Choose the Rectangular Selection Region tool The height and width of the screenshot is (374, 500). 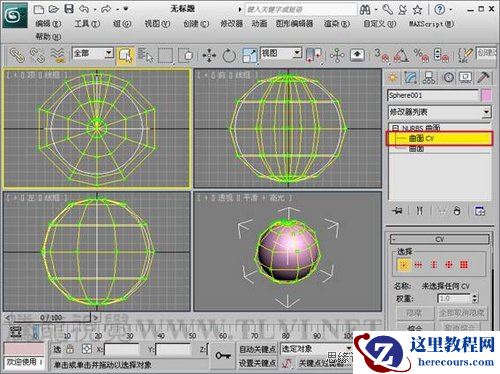[165, 56]
